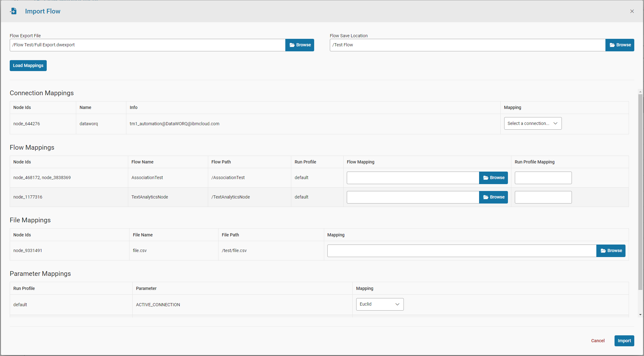Select the node_9331491 cell
This screenshot has height=356, width=644.
(x=70, y=251)
